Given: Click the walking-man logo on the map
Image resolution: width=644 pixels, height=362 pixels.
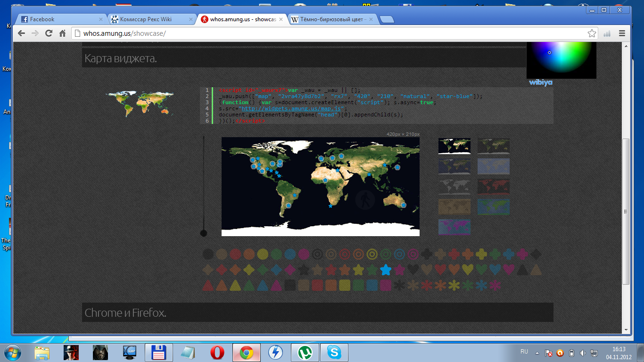Looking at the screenshot, I should tap(364, 200).
